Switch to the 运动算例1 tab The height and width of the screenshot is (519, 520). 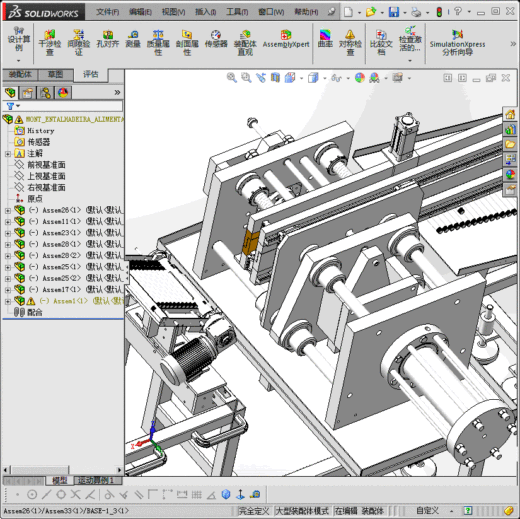[x=96, y=480]
